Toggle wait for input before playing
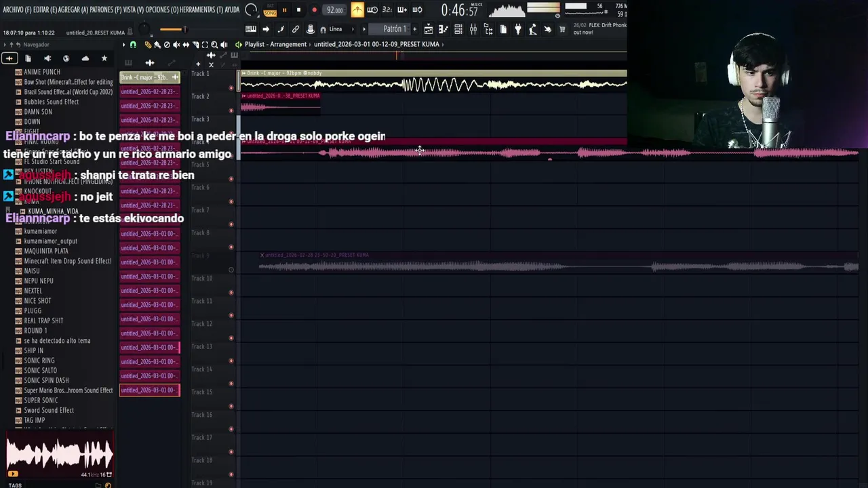Image resolution: width=868 pixels, height=488 pixels. (x=372, y=10)
